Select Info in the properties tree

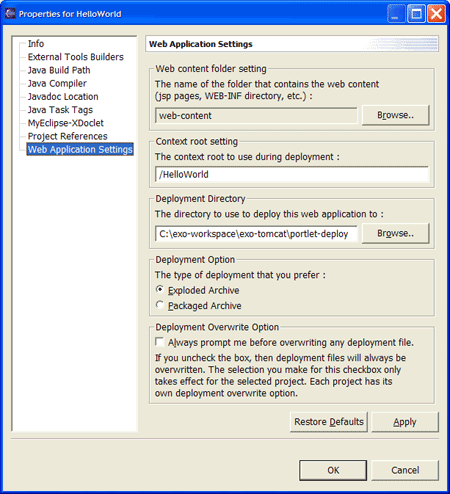pos(36,44)
